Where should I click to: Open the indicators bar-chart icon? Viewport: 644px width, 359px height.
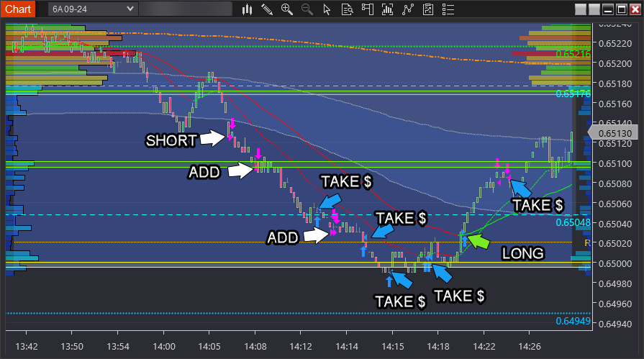pyautogui.click(x=388, y=9)
